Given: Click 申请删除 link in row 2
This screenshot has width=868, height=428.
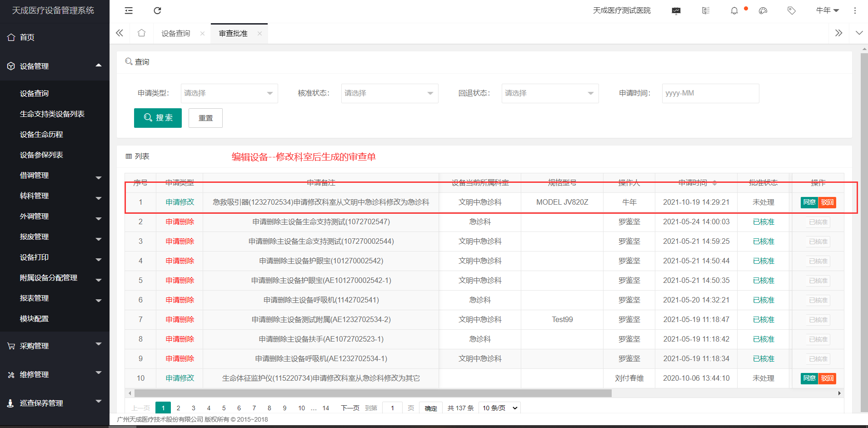Looking at the screenshot, I should pyautogui.click(x=180, y=222).
